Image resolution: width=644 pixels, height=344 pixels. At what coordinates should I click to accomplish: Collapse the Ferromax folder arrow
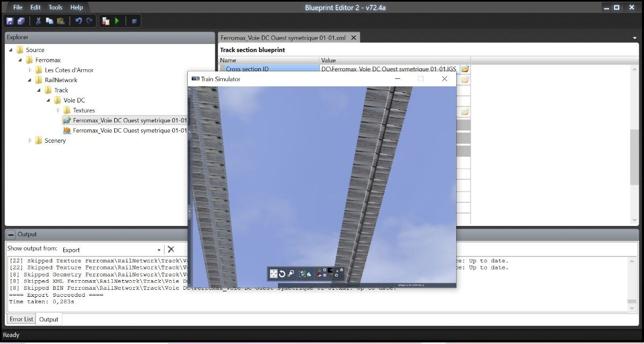tap(20, 60)
